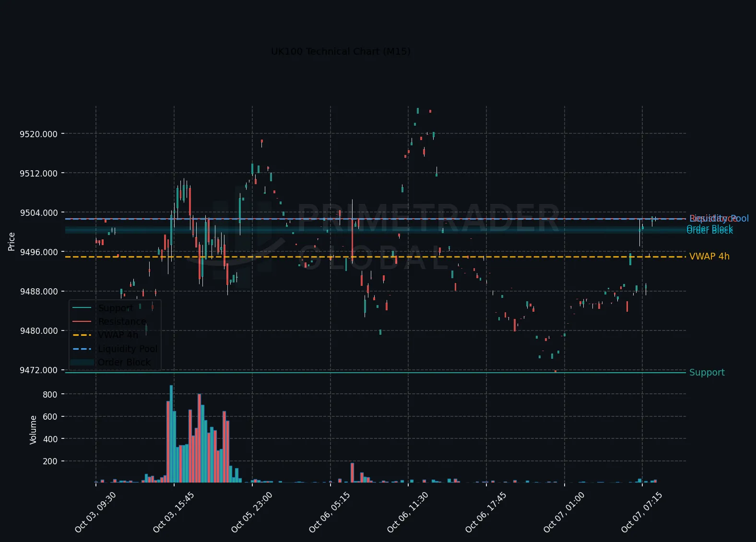The height and width of the screenshot is (542, 756).
Task: Click the Oct 06, 05:15 time label
Action: (330, 512)
